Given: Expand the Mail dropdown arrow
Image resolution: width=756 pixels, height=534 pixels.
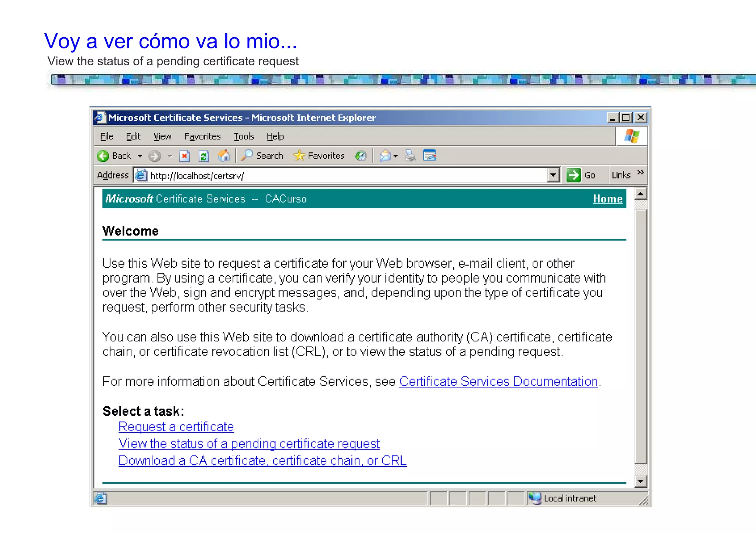Looking at the screenshot, I should pyautogui.click(x=396, y=156).
